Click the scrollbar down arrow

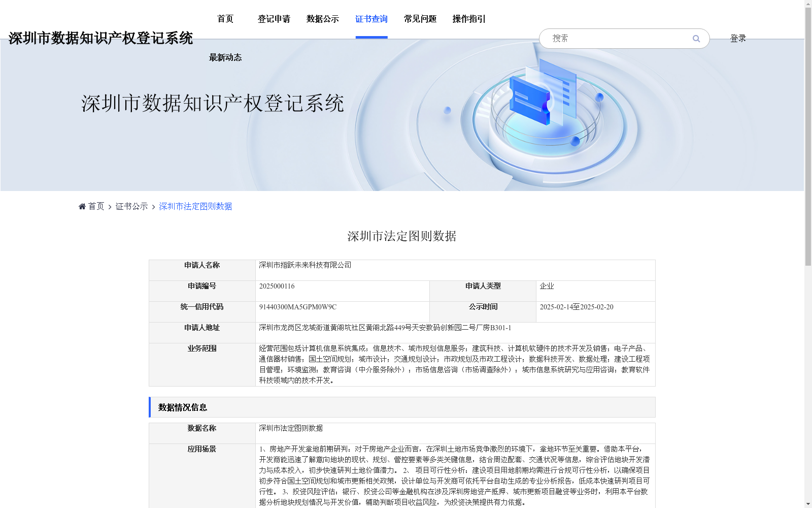click(x=808, y=504)
